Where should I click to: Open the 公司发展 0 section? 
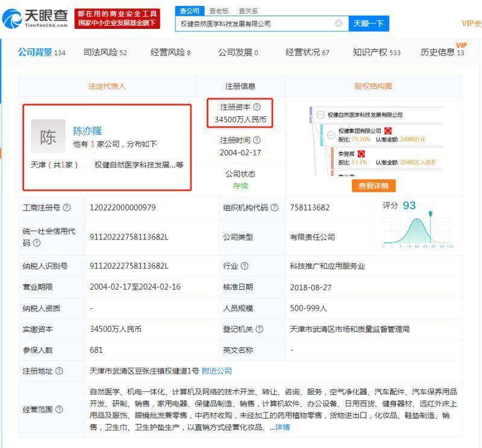[238, 52]
